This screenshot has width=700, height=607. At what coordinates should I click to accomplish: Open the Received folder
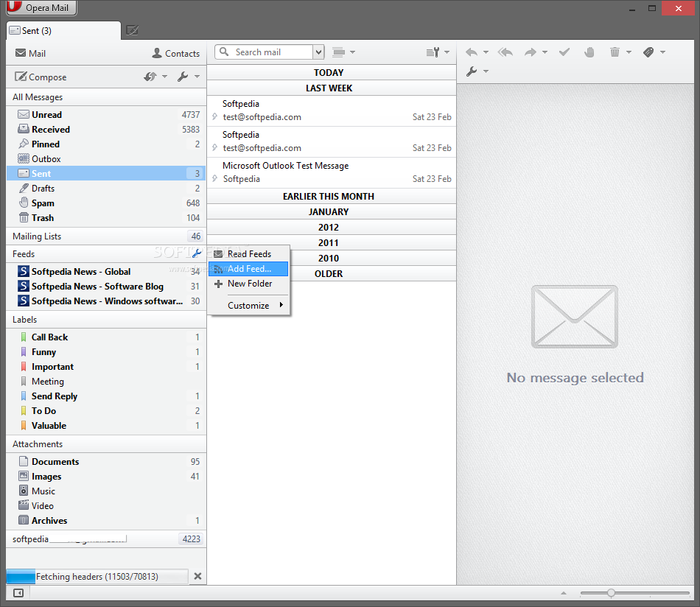click(x=106, y=130)
